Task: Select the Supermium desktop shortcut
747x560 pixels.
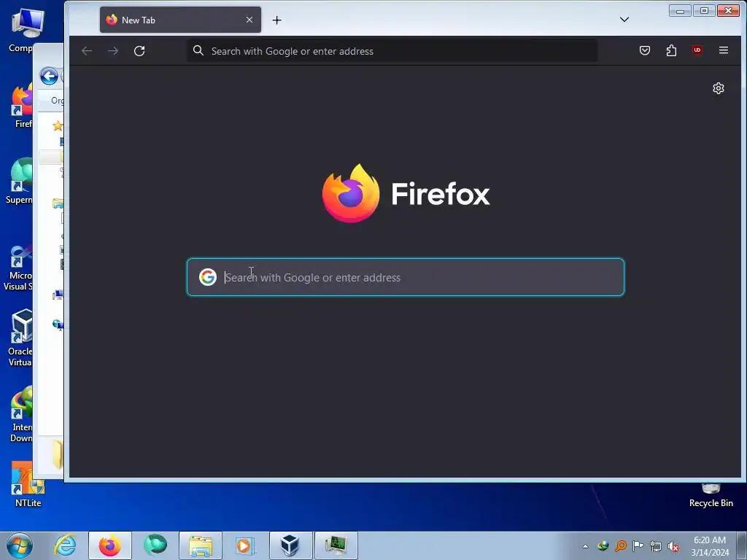Action: (20, 182)
